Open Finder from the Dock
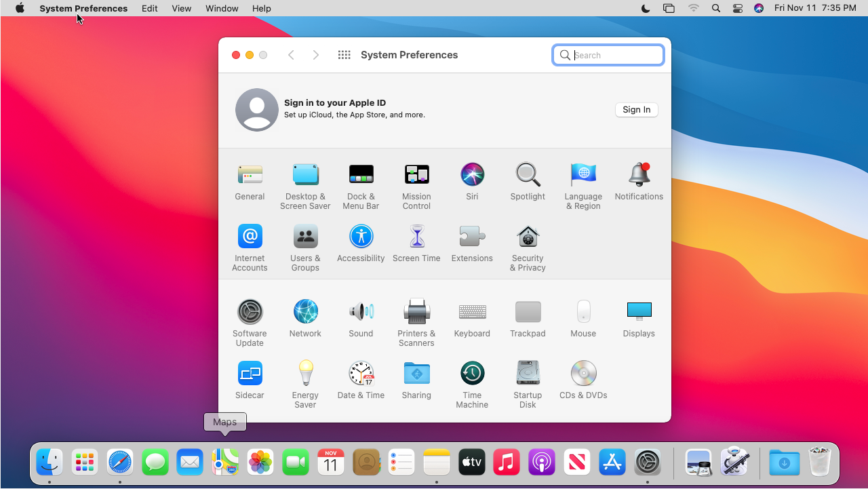The height and width of the screenshot is (489, 868). 50,462
